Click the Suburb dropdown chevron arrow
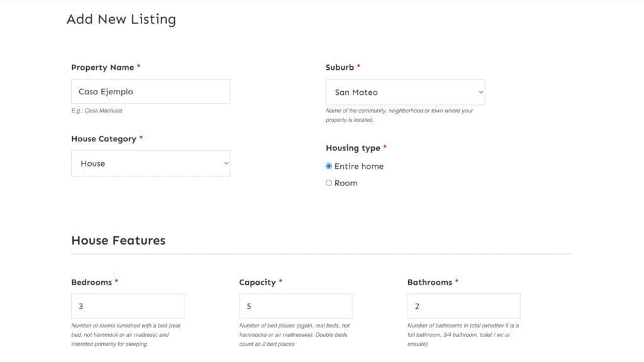 pos(480,92)
